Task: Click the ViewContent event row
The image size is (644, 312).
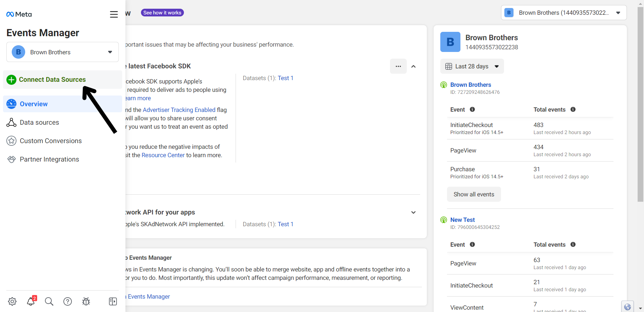Action: pyautogui.click(x=530, y=305)
